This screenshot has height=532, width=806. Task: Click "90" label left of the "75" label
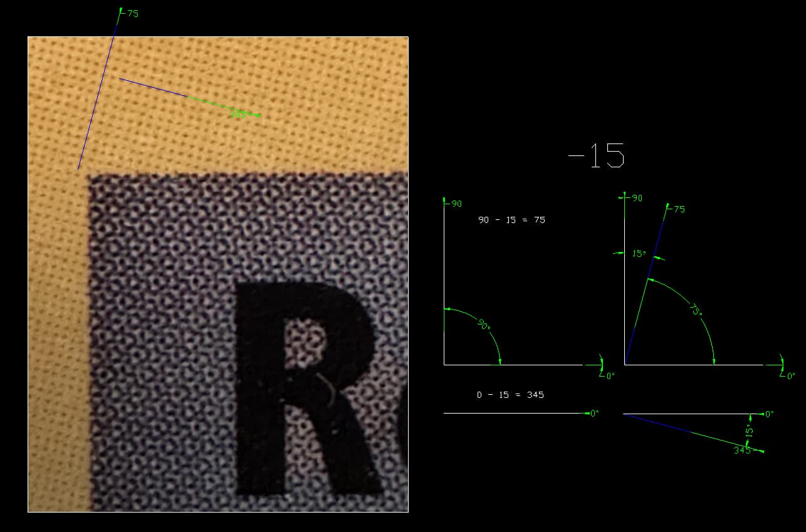tap(637, 198)
